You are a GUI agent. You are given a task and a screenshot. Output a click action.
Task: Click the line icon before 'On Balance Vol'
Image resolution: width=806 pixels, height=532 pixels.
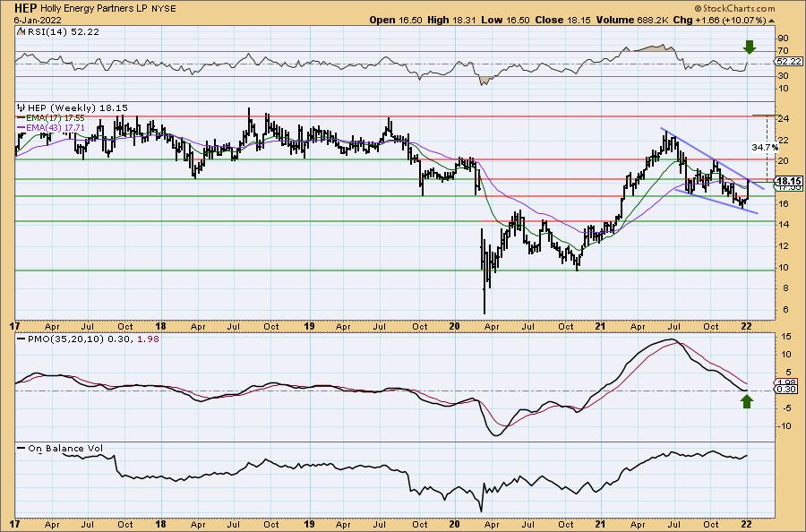21,448
